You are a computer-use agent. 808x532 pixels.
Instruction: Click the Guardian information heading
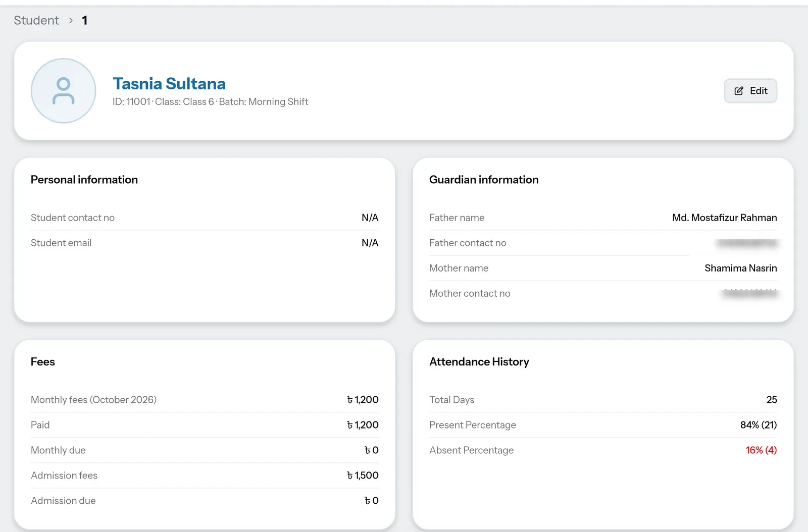[484, 180]
